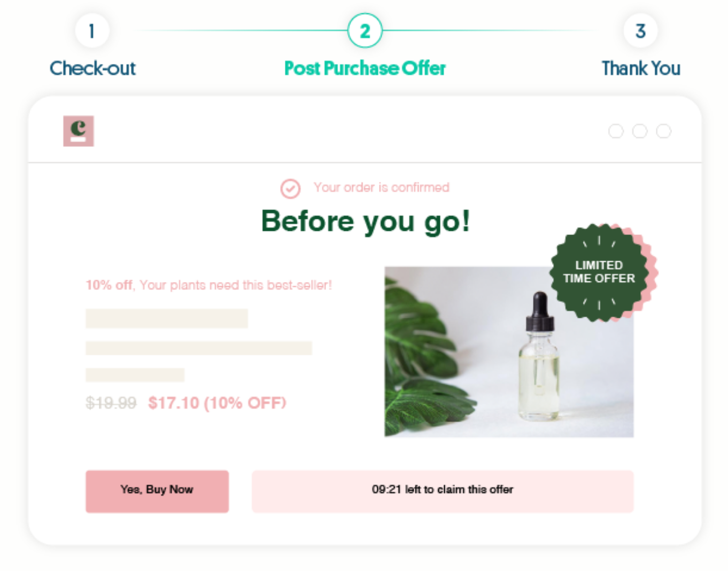Select step 2 circle in progress bar
This screenshot has height=571, width=728.
[365, 31]
